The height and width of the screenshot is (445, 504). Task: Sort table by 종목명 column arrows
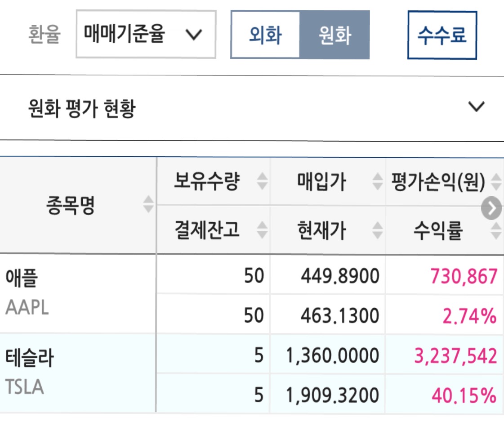point(148,204)
